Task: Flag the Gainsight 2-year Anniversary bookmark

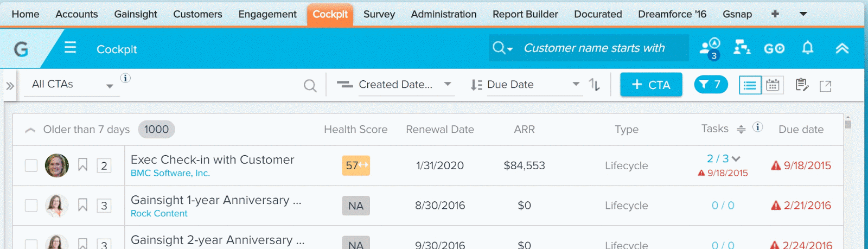Action: click(82, 244)
